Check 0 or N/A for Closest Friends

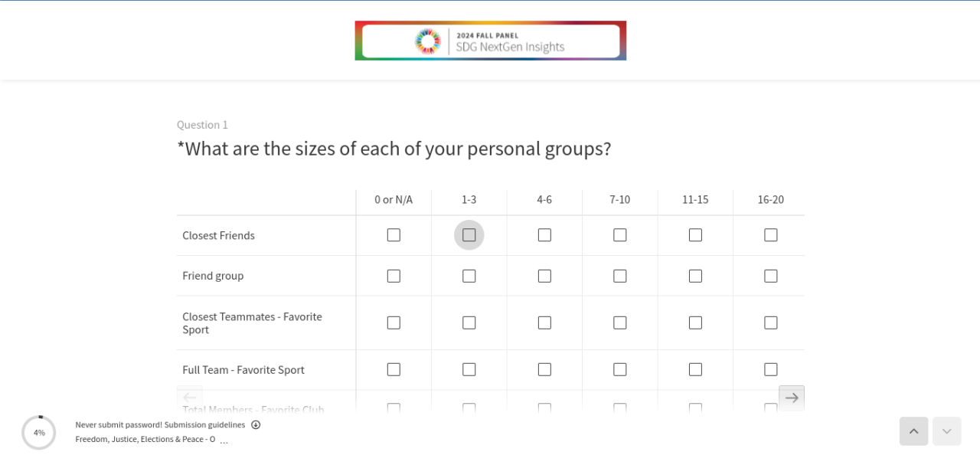[394, 235]
